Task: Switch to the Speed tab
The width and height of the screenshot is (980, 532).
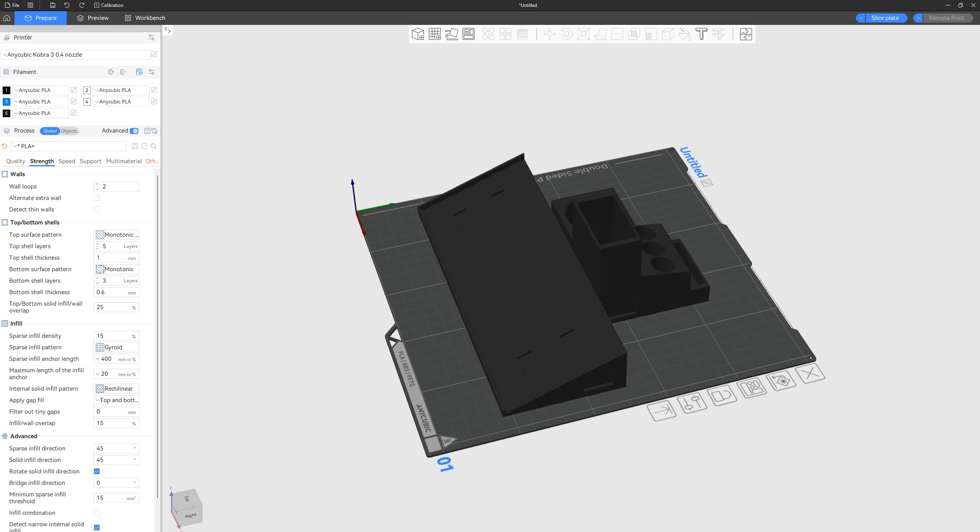Action: (x=67, y=161)
